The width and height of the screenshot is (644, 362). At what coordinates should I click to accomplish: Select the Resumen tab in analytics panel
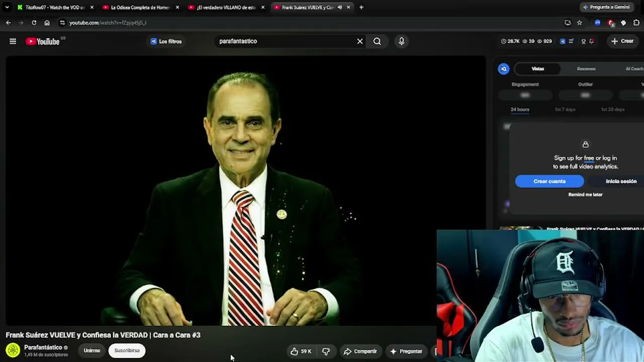(x=586, y=69)
